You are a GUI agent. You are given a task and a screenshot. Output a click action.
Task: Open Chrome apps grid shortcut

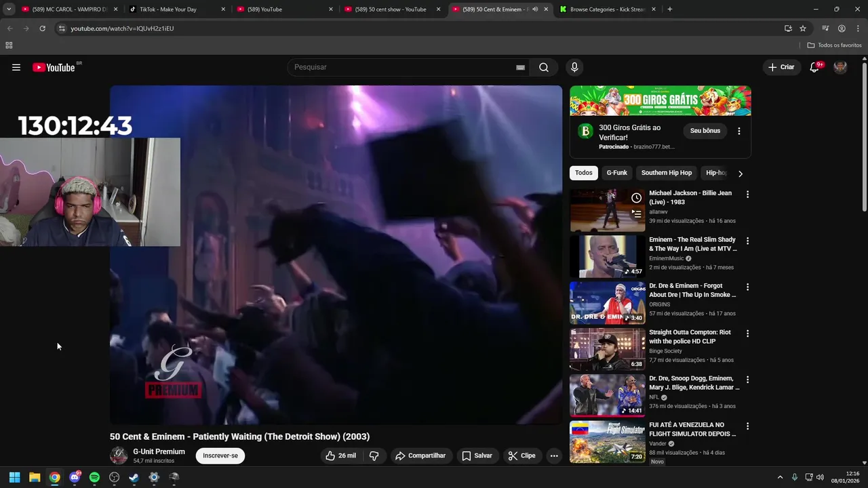pyautogui.click(x=9, y=45)
